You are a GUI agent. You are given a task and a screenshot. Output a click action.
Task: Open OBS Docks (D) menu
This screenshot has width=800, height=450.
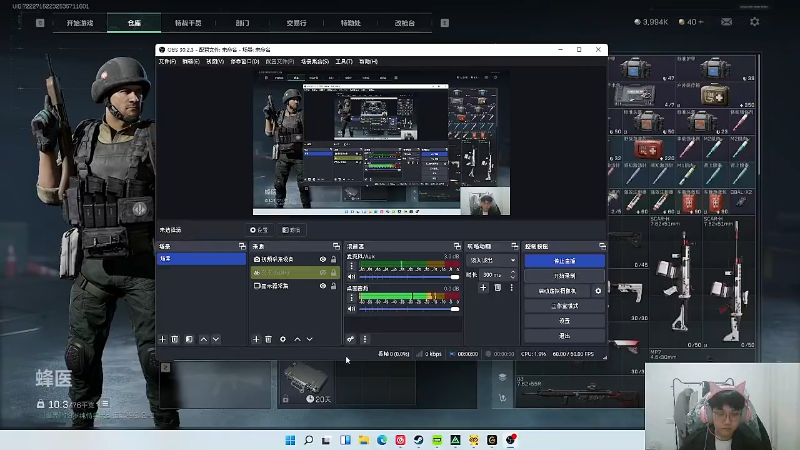(244, 61)
